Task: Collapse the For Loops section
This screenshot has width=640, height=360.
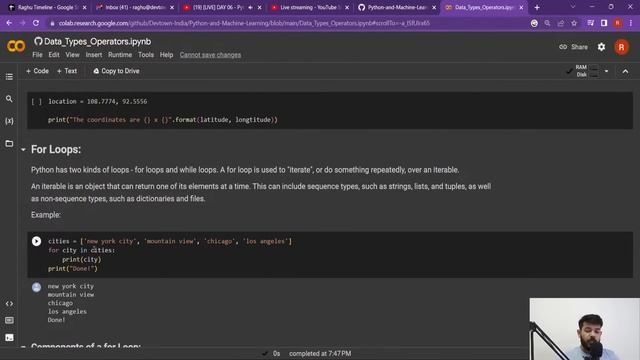Action: (23, 150)
